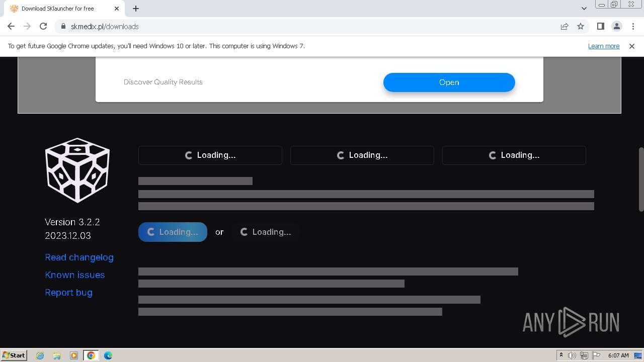Image resolution: width=644 pixels, height=362 pixels.
Task: Click the middle Loading button in top row
Action: coord(362,155)
